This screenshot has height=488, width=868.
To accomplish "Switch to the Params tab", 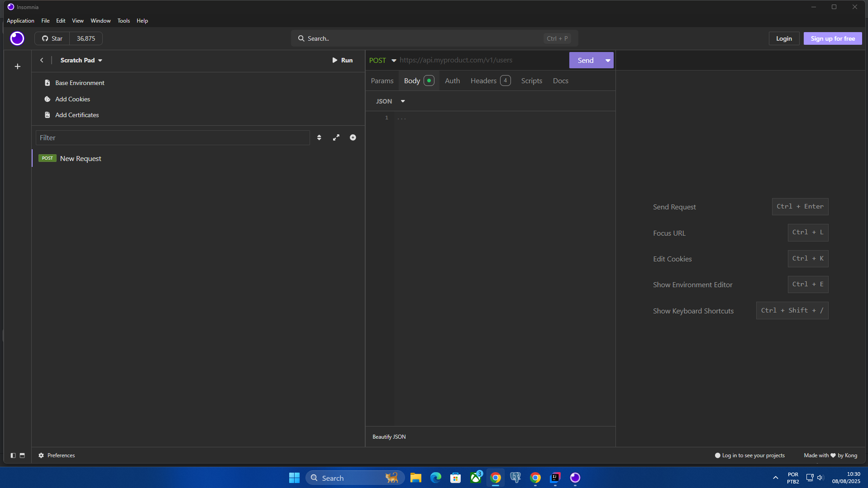I will 382,81.
